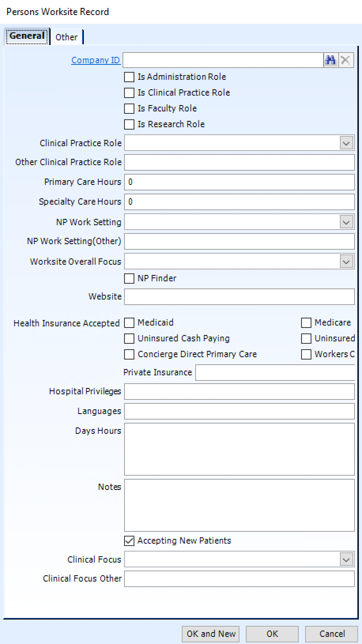Viewport: 362px width, 644px height.
Task: Focus the Languages input field
Action: (239, 411)
